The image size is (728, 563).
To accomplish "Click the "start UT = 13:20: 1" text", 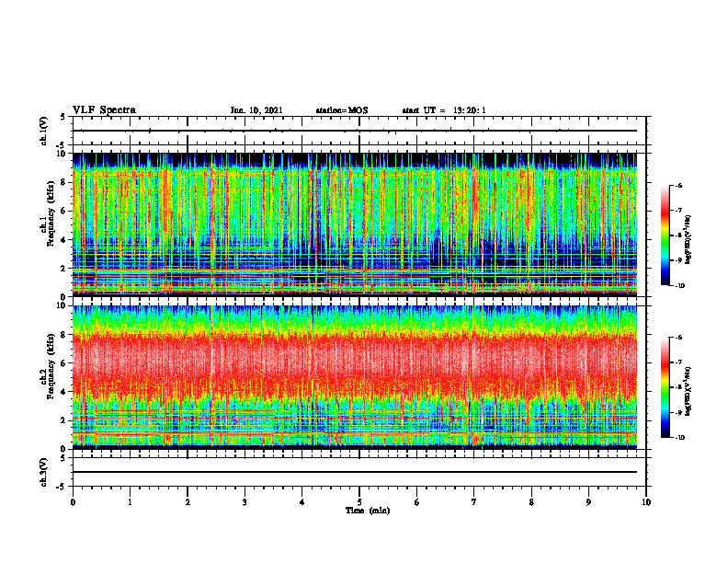I will [444, 110].
